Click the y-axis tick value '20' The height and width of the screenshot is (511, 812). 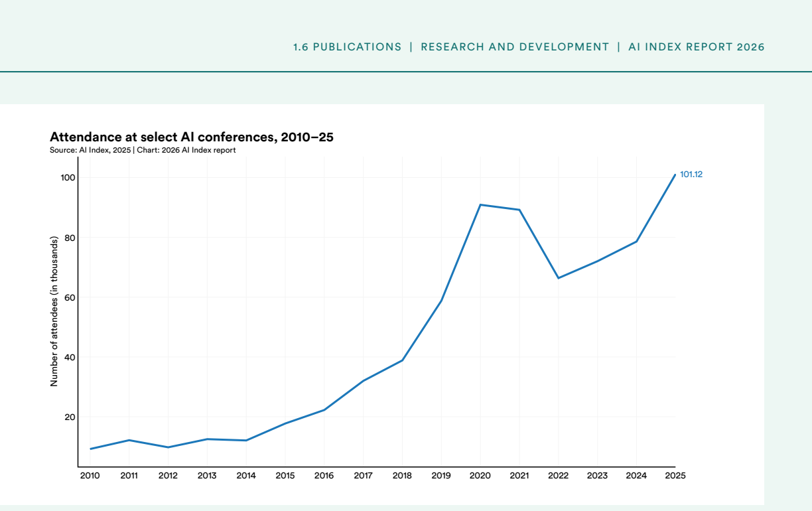(68, 417)
